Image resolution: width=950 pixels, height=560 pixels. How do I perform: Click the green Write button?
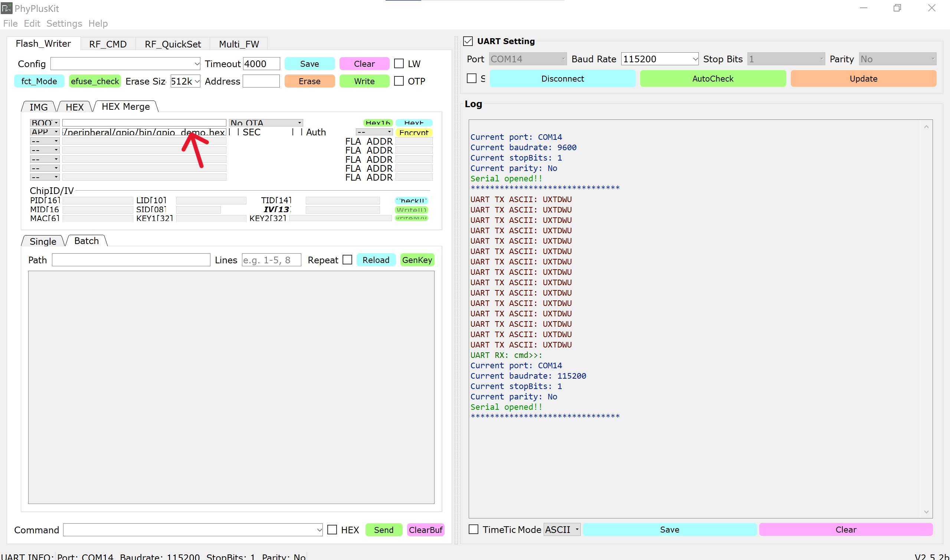tap(364, 81)
